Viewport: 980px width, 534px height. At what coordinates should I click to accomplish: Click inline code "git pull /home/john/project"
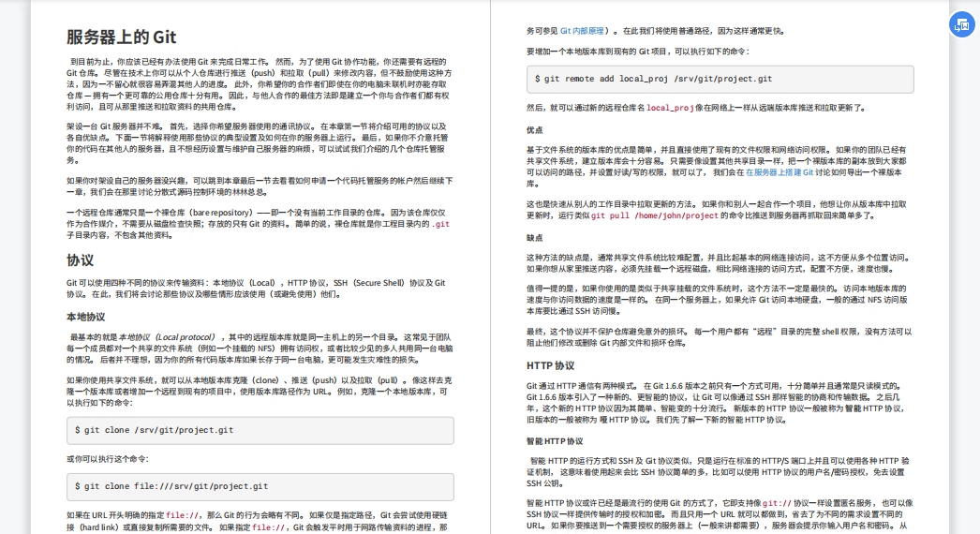(655, 215)
